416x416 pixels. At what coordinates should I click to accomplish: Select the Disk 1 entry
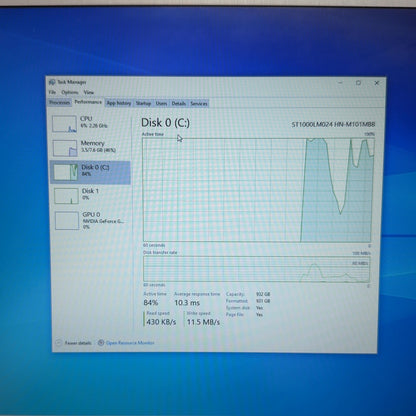90,195
